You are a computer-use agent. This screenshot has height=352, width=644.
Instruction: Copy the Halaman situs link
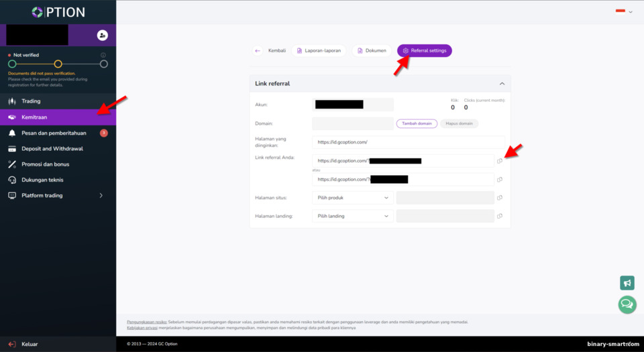tap(500, 198)
